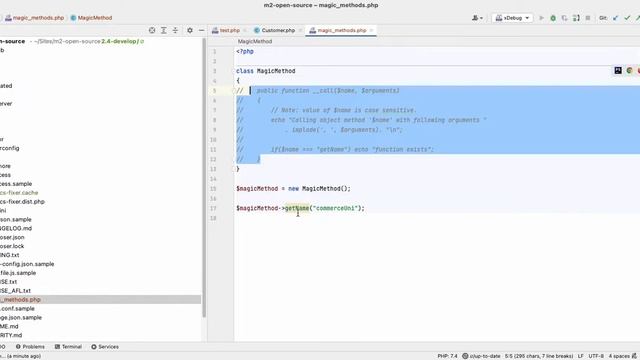Hide the project tool window
This screenshot has width=640, height=360.
(201, 30)
